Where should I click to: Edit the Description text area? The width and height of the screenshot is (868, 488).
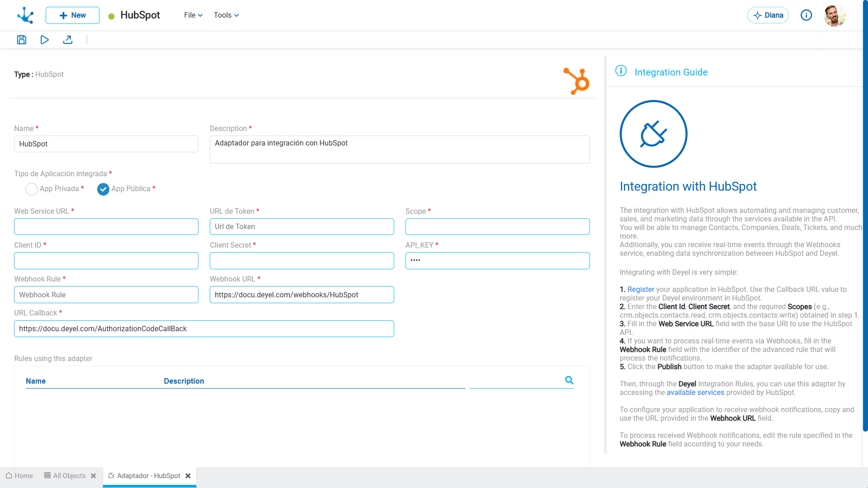pos(400,150)
